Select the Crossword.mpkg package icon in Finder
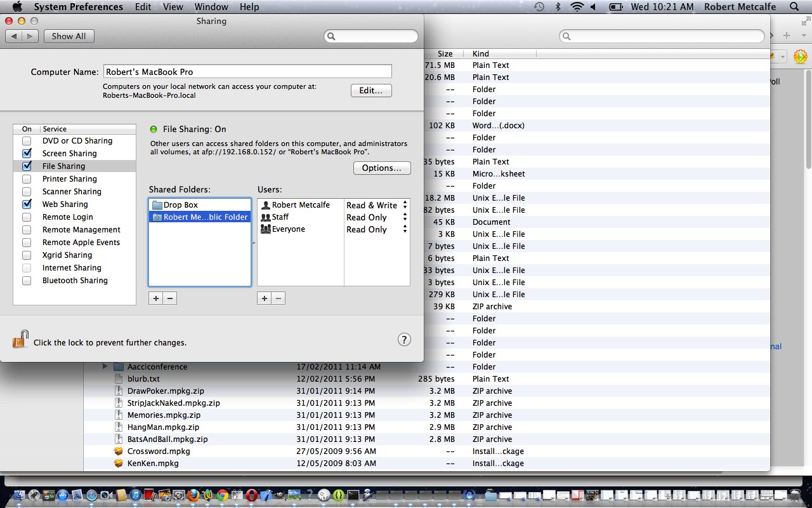 (x=118, y=451)
